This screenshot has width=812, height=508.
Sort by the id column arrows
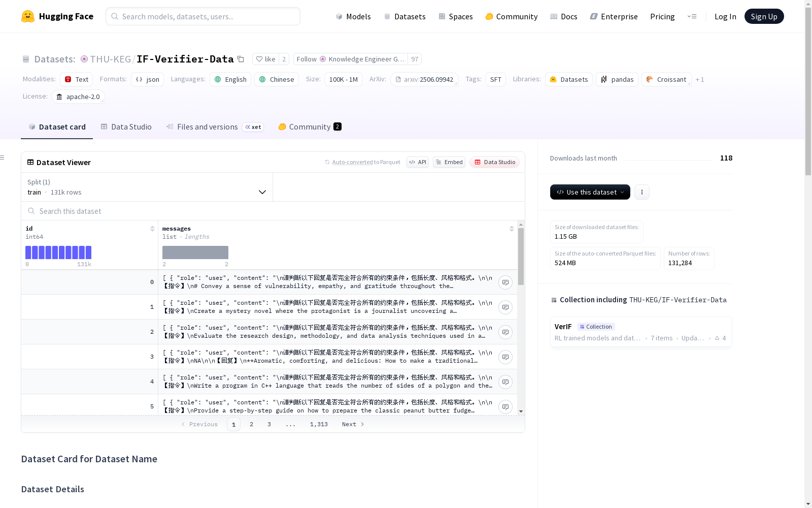152,229
